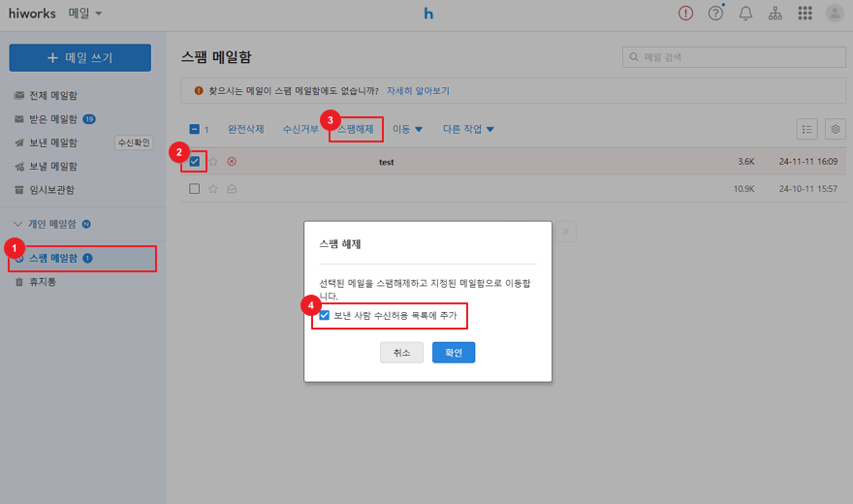Star the second email in list
The image size is (853, 504).
tap(212, 189)
